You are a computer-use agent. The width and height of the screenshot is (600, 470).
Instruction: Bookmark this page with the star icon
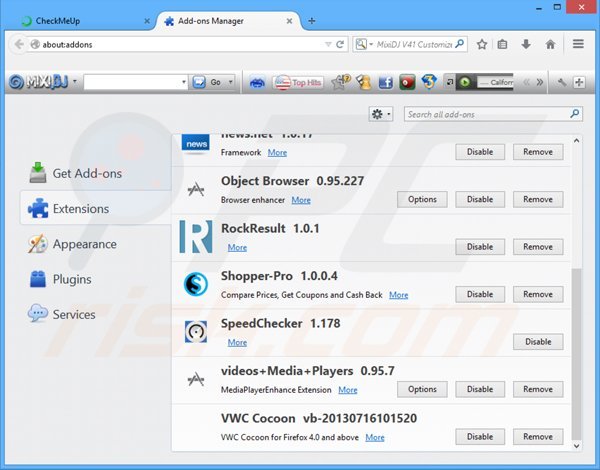coord(482,44)
